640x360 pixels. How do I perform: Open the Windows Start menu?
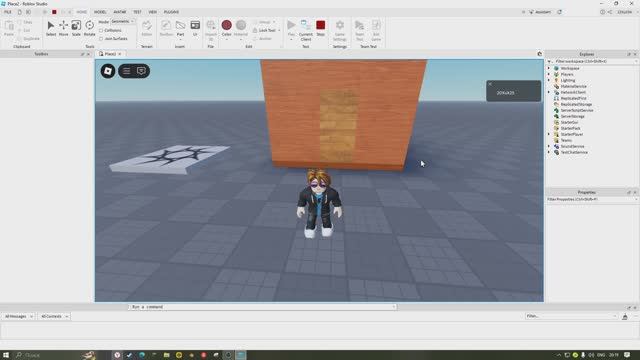[x=6, y=355]
